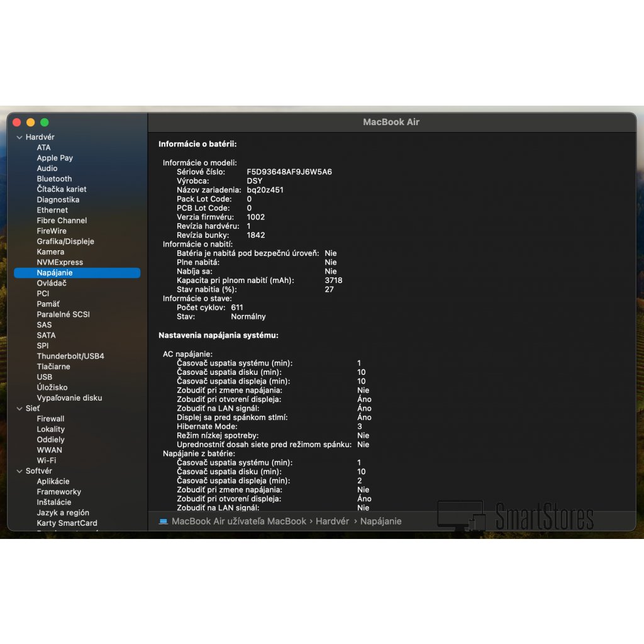This screenshot has width=644, height=644.
Task: Open Vypaľovanie disku details
Action: coord(69,398)
